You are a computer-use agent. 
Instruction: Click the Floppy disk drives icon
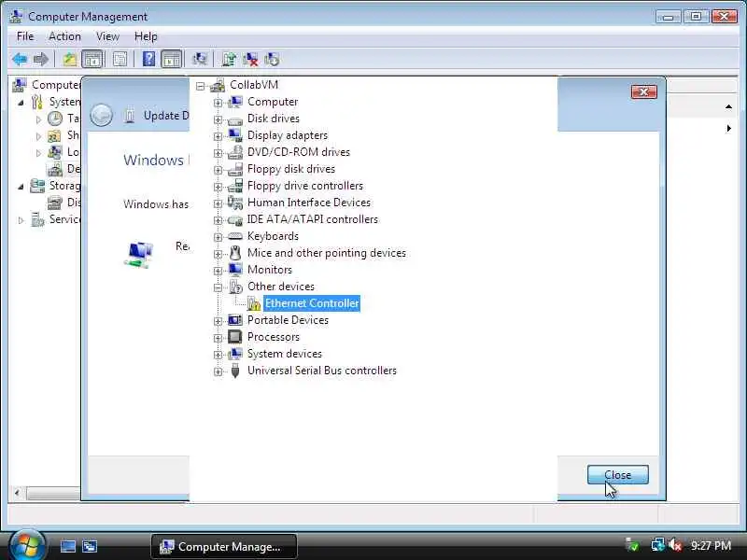pos(235,169)
